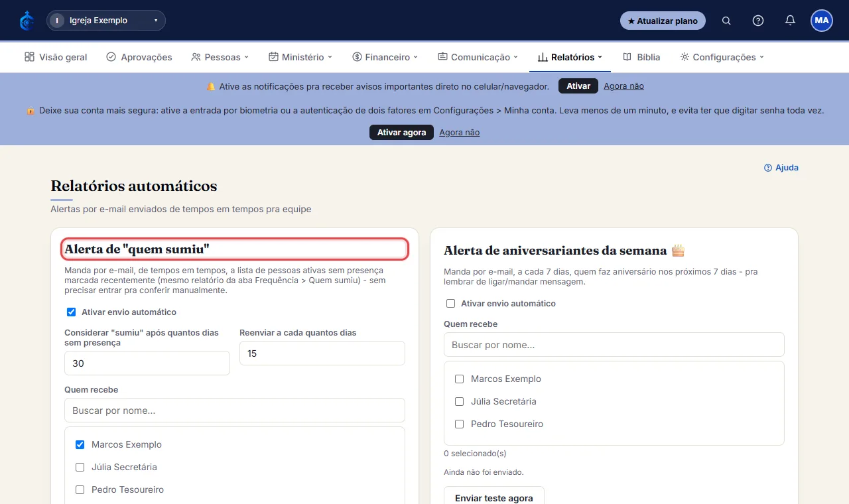
Task: Click the Aprovações check-circle icon
Action: click(x=111, y=57)
